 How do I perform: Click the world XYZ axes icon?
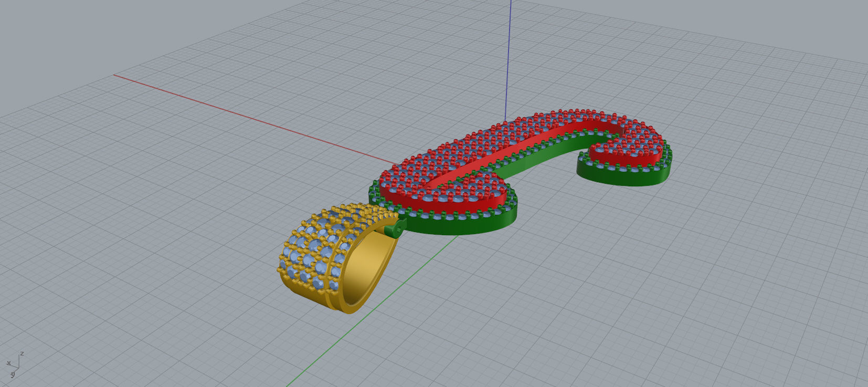coord(14,365)
